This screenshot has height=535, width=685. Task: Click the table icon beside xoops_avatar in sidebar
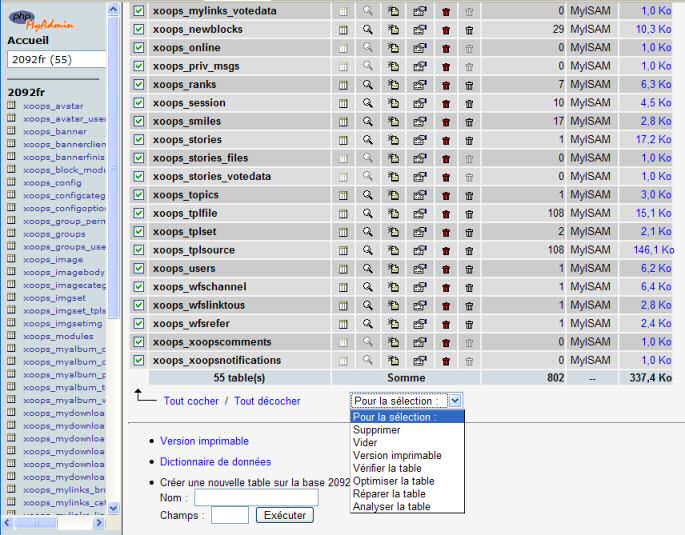pyautogui.click(x=11, y=105)
